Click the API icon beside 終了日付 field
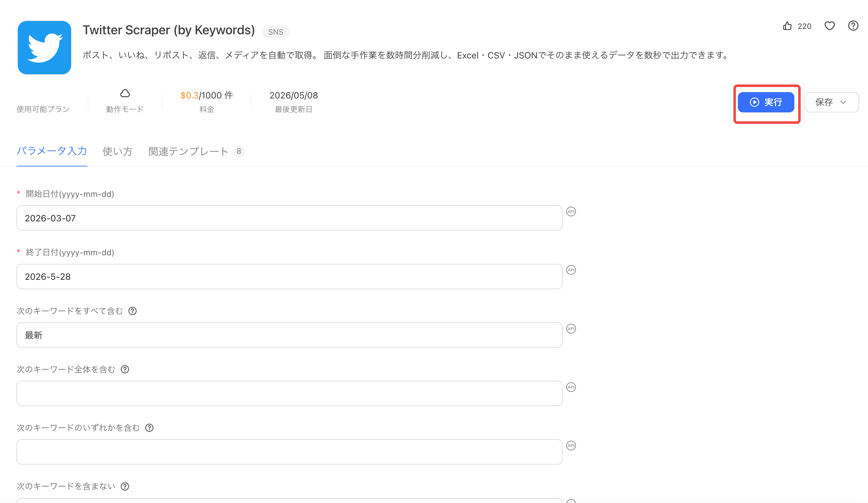The width and height of the screenshot is (868, 503). (x=571, y=270)
